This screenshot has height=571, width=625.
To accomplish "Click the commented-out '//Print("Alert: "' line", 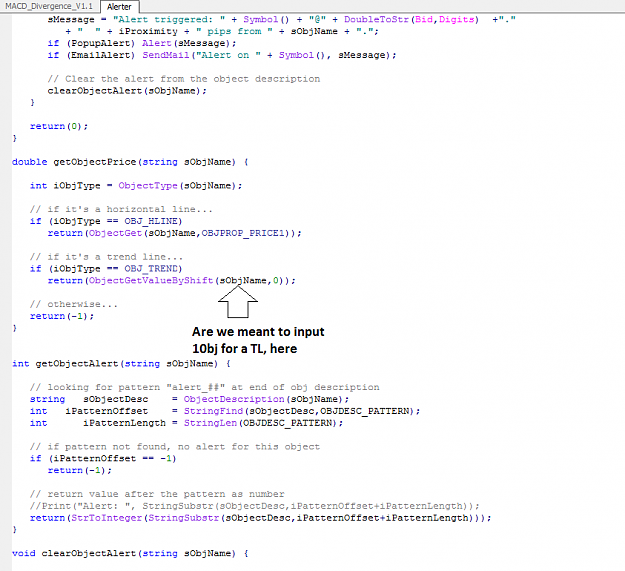I will click(x=254, y=506).
